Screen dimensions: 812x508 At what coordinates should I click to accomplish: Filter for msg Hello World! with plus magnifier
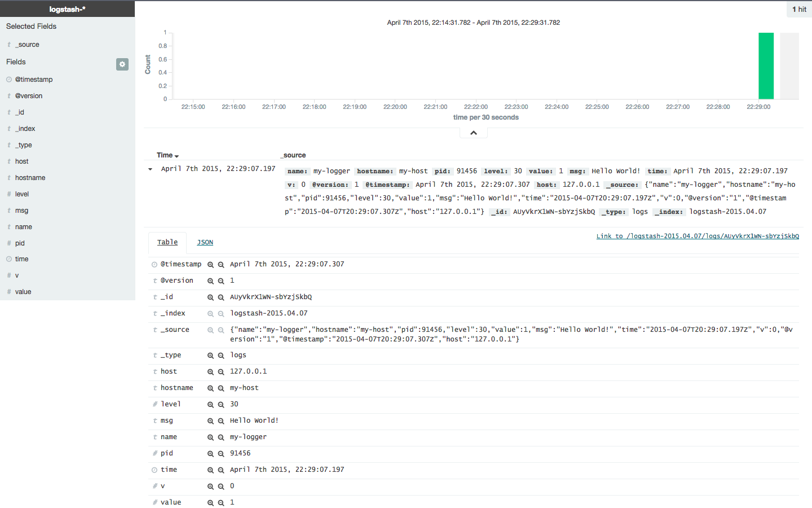(210, 421)
